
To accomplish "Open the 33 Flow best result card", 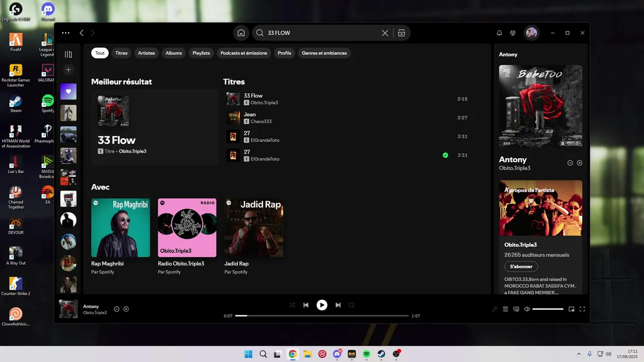I will coord(155,127).
